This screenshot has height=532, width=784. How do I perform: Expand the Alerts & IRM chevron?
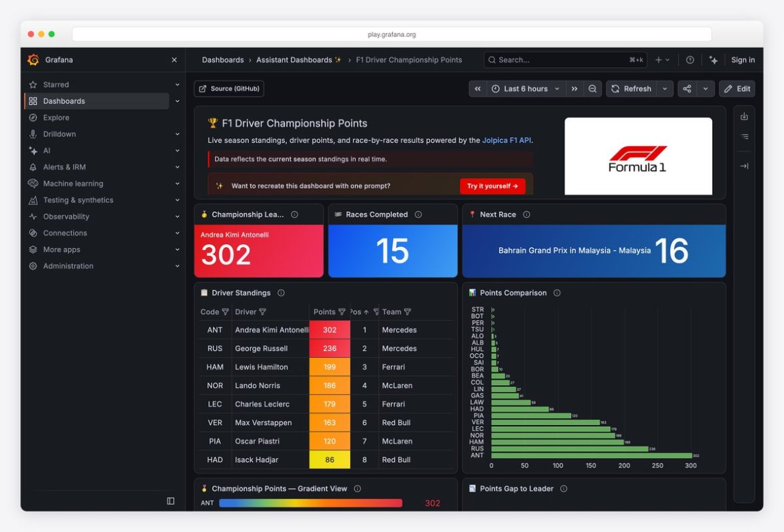coord(178,167)
